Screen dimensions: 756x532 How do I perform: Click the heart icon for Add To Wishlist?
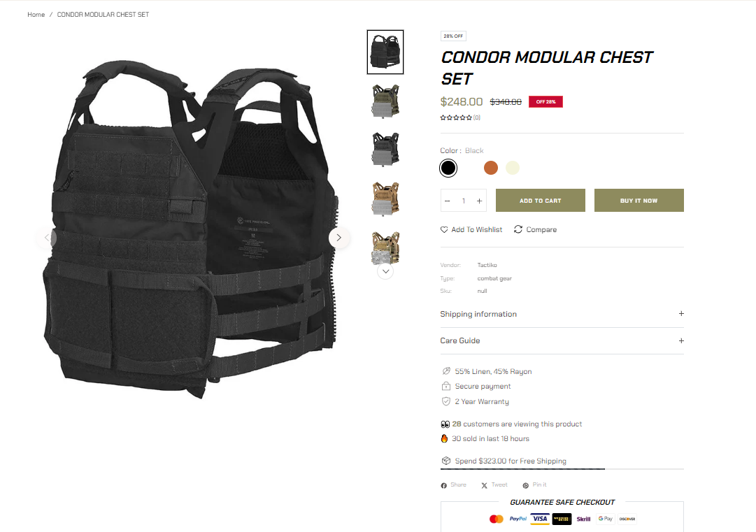(x=444, y=229)
